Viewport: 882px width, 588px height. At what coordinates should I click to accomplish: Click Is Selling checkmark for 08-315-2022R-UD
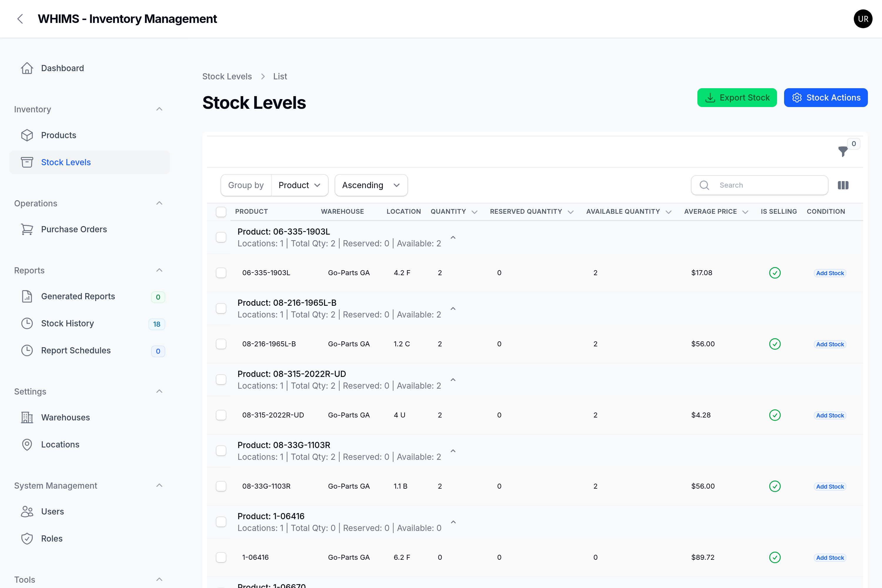tap(775, 415)
